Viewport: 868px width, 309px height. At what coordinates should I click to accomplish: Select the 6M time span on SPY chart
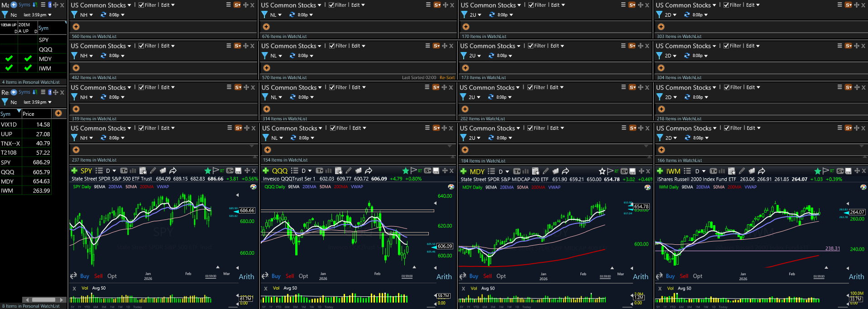tap(96, 307)
